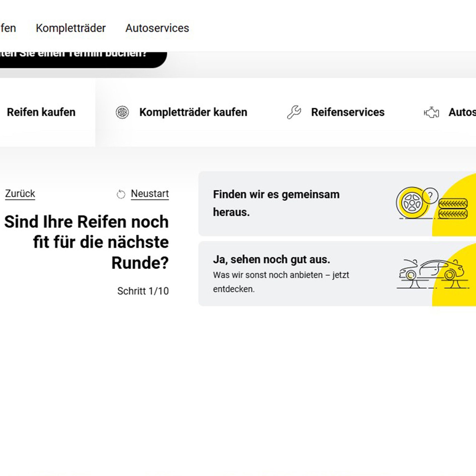Click the stacked yellow tires graphic
The width and height of the screenshot is (476, 476).
tap(453, 209)
